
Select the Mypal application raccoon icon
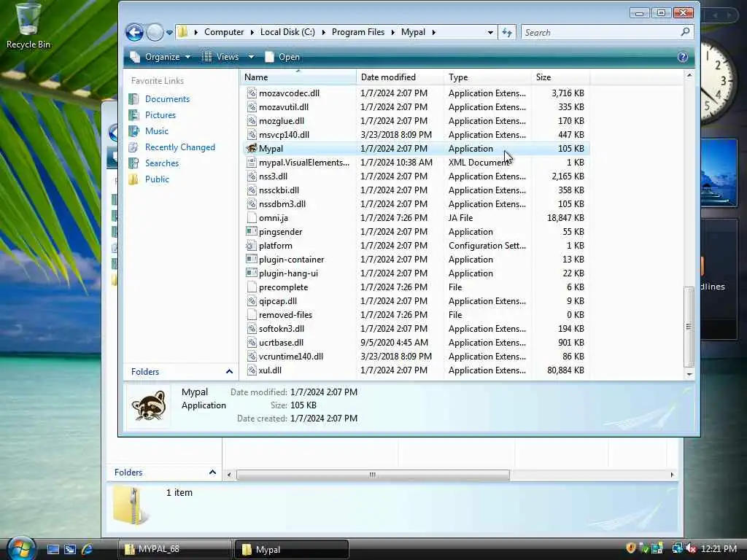coord(252,149)
